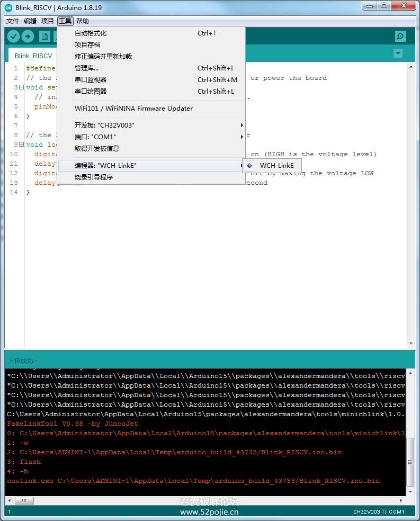Open 串口监视器 menu entry
The height and width of the screenshot is (521, 420).
pos(152,80)
